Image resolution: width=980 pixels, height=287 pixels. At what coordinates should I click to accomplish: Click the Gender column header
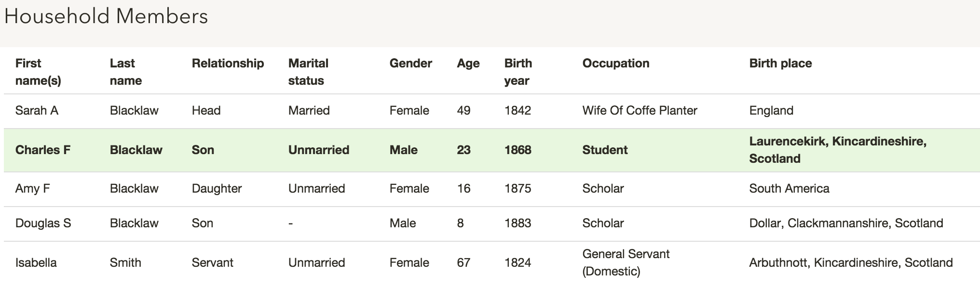click(x=410, y=63)
